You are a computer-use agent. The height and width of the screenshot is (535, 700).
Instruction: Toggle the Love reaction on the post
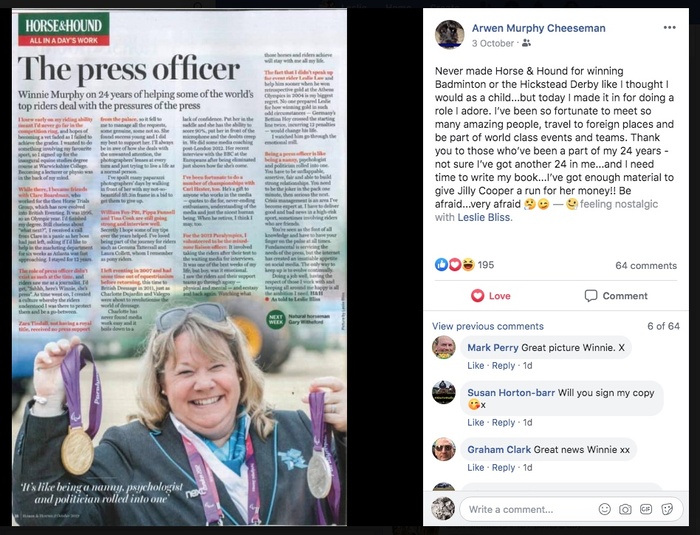coord(491,296)
